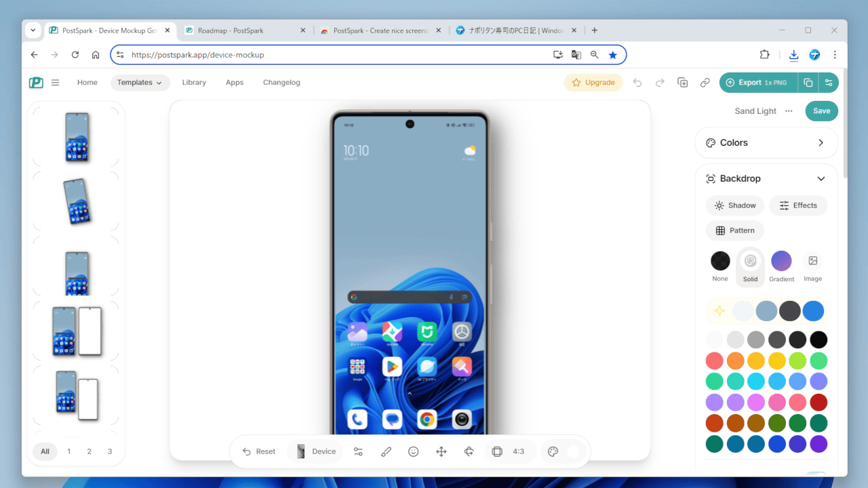Pick the bright blue suggested swatch
Image resolution: width=868 pixels, height=488 pixels.
click(x=813, y=311)
